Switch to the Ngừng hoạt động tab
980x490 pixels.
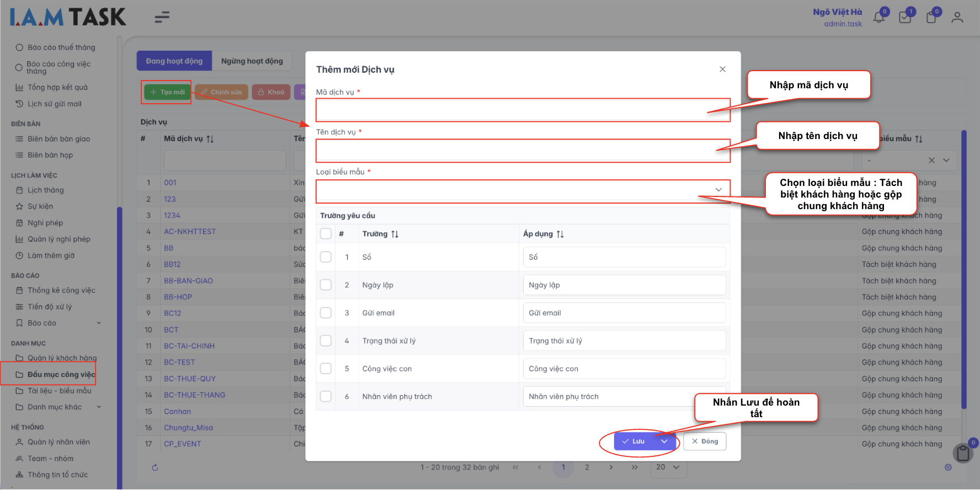click(252, 61)
